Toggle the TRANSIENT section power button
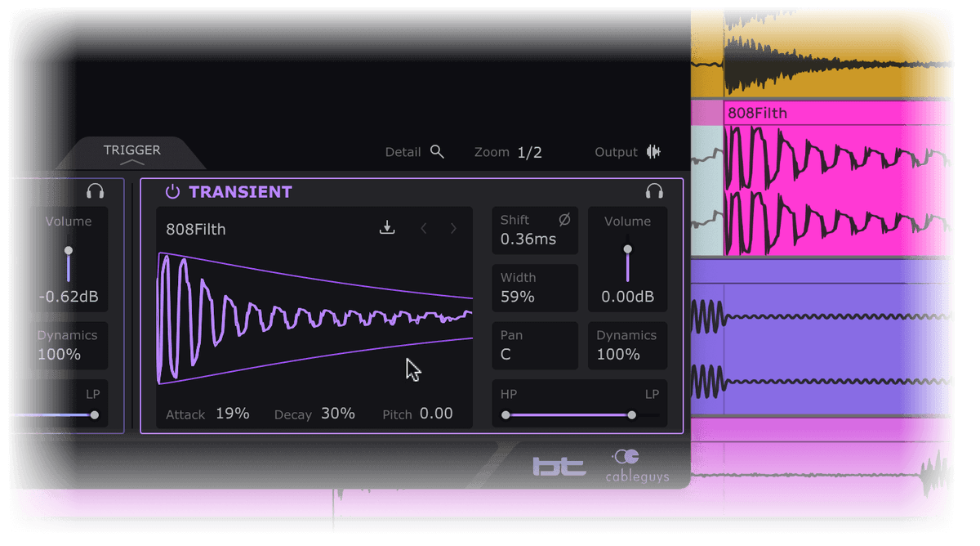Image resolution: width=980 pixels, height=546 pixels. (x=172, y=192)
